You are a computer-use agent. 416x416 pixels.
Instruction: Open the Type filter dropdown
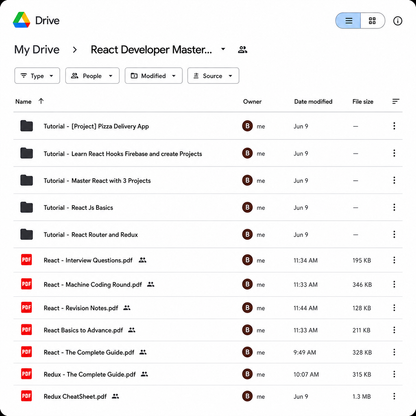(37, 76)
